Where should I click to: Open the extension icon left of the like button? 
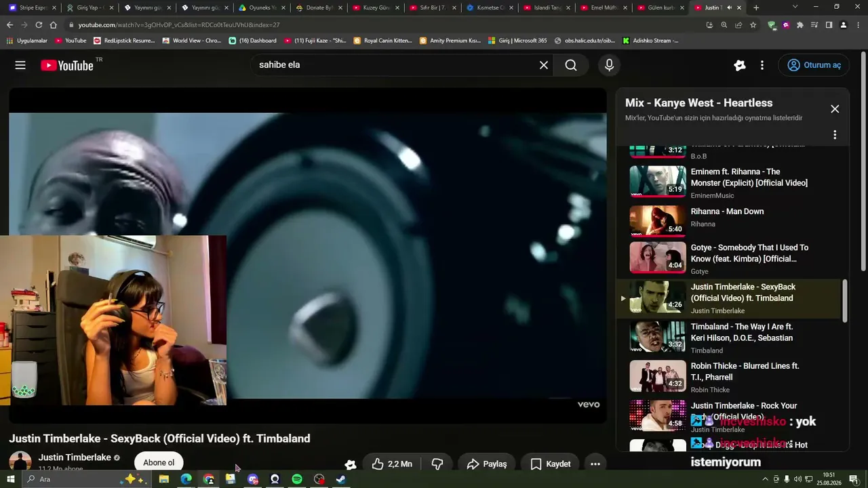click(351, 464)
